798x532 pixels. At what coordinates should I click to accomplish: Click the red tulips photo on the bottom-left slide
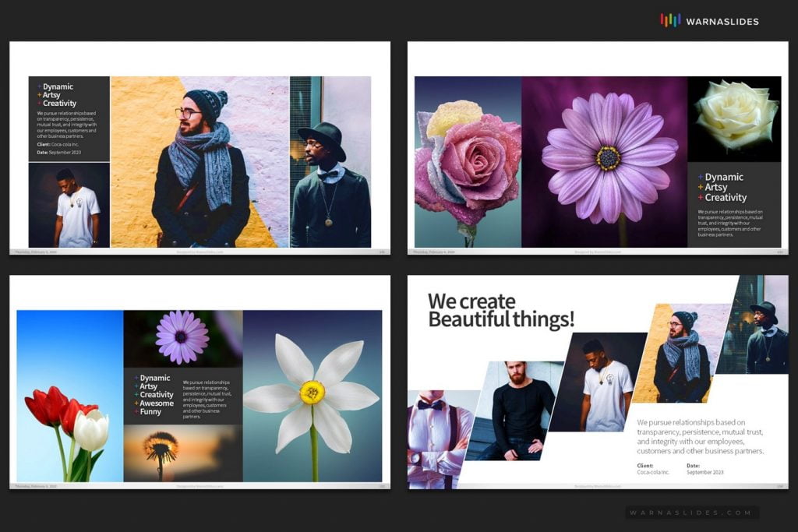(66, 425)
